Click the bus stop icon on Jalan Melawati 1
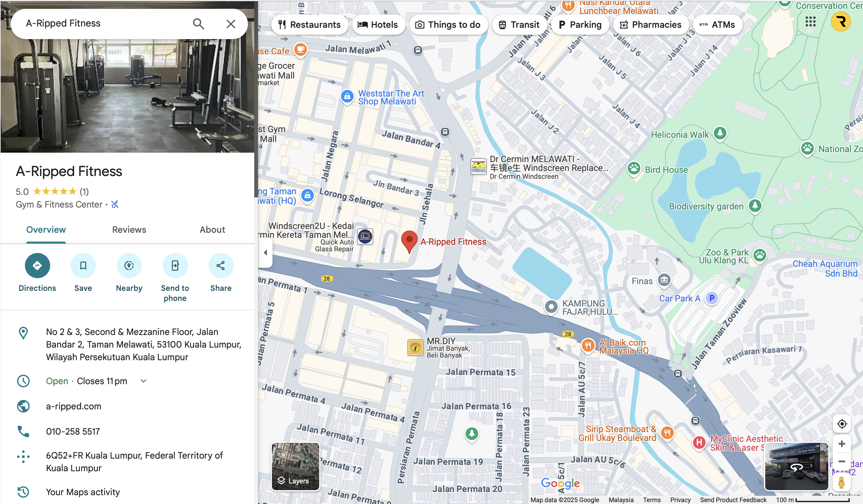 [417, 50]
